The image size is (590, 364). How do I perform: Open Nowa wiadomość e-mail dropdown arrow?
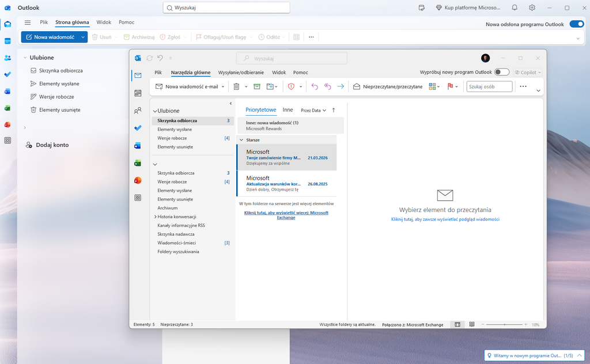tap(223, 87)
